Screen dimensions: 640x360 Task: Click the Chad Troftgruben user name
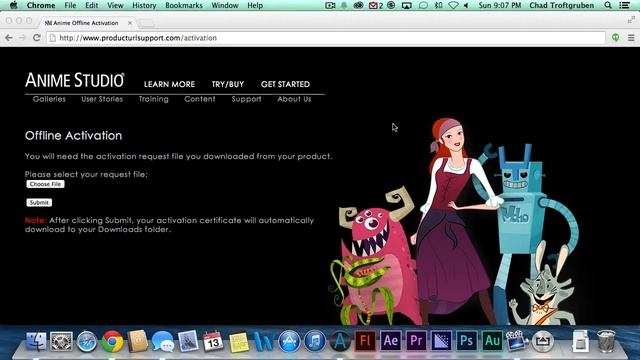[562, 5]
